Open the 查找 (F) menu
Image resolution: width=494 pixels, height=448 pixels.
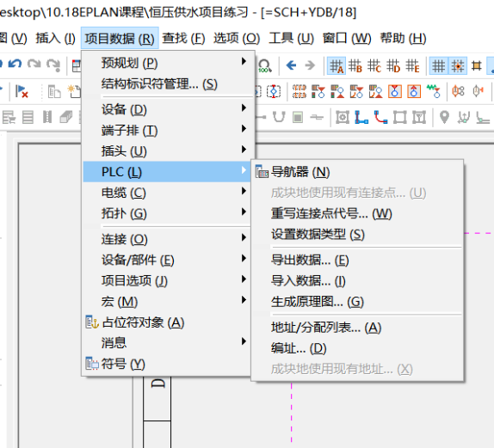point(183,39)
